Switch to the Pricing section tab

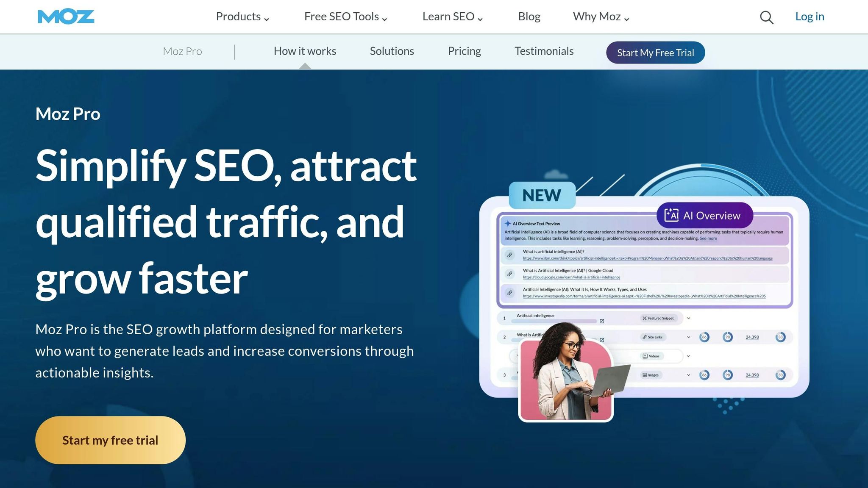(x=464, y=51)
